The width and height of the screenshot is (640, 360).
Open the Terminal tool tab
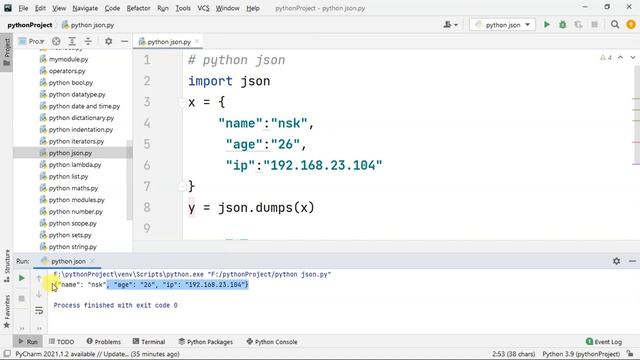point(149,342)
